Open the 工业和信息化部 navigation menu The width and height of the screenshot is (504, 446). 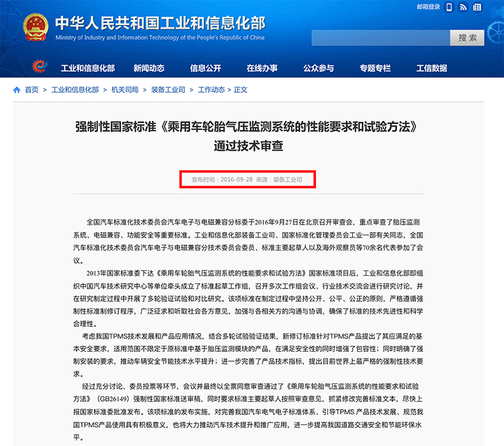[88, 68]
